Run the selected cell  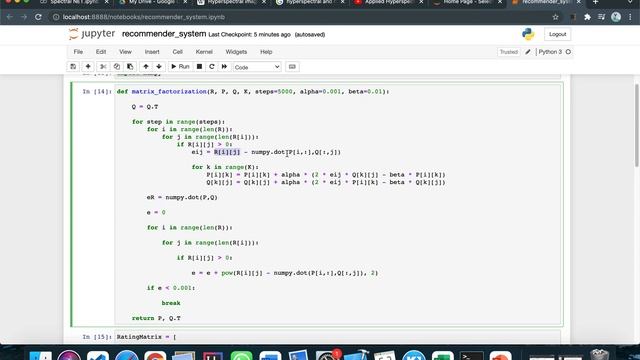[180, 67]
